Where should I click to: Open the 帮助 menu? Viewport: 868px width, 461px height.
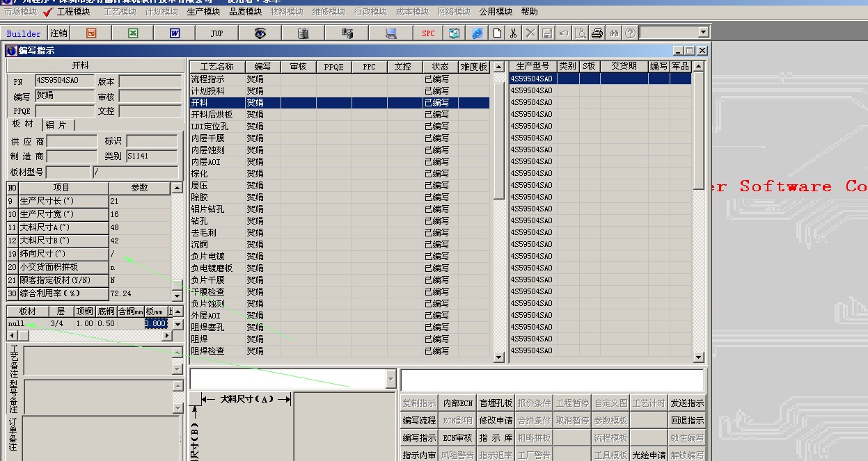coord(529,12)
